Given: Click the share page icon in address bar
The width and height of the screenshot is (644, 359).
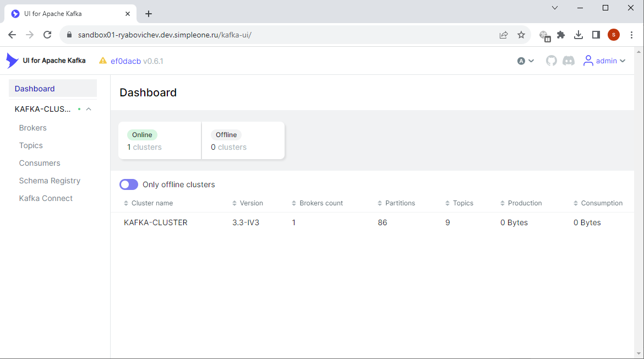Looking at the screenshot, I should 503,35.
